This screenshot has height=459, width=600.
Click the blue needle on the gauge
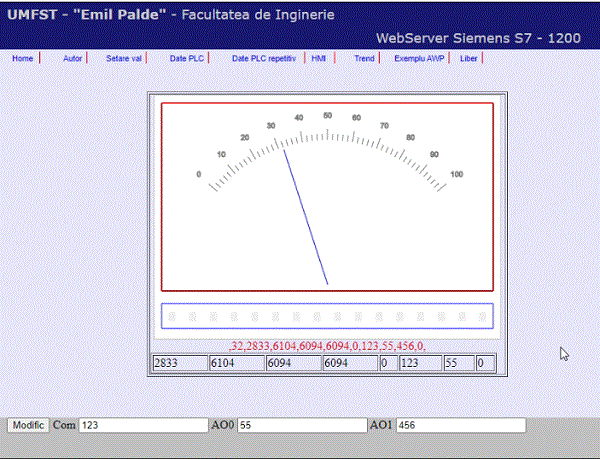pyautogui.click(x=305, y=215)
